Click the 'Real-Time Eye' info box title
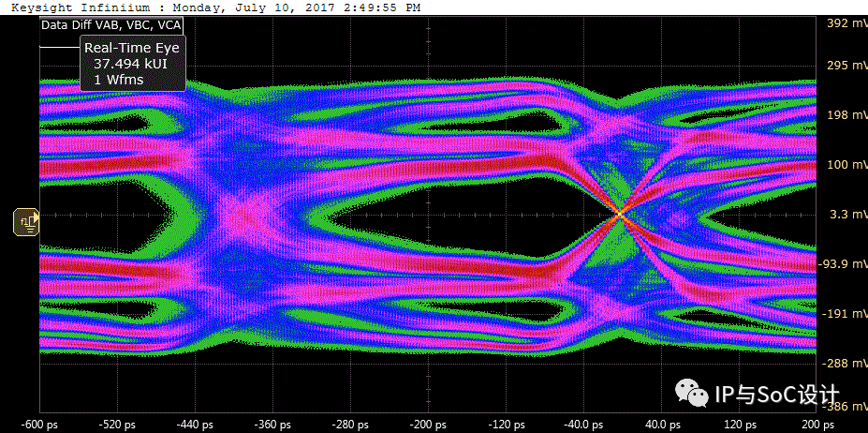 click(x=132, y=48)
